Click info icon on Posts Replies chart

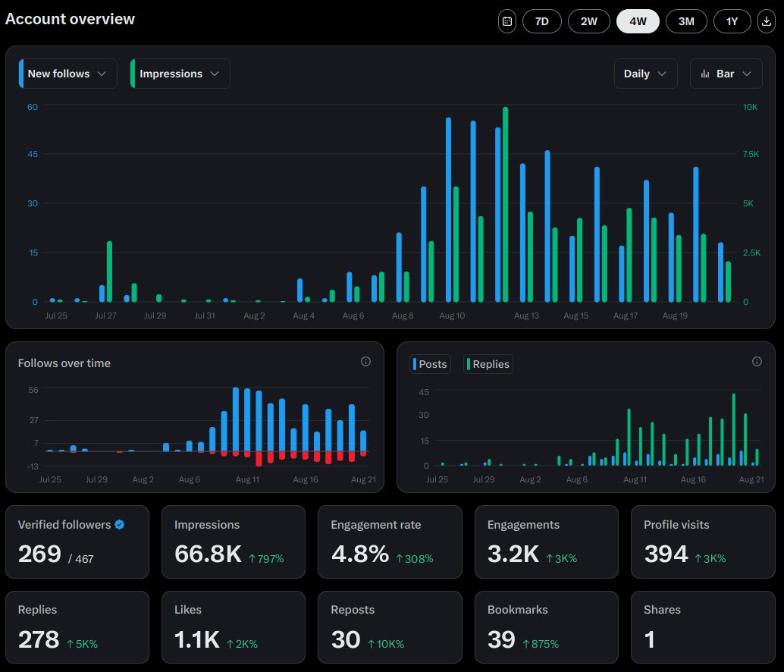point(757,362)
